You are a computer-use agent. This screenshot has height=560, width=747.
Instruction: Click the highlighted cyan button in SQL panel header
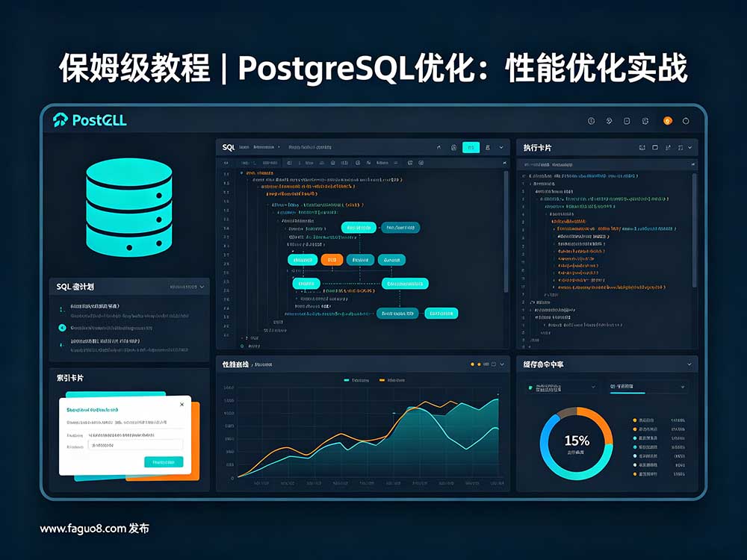[x=471, y=148]
